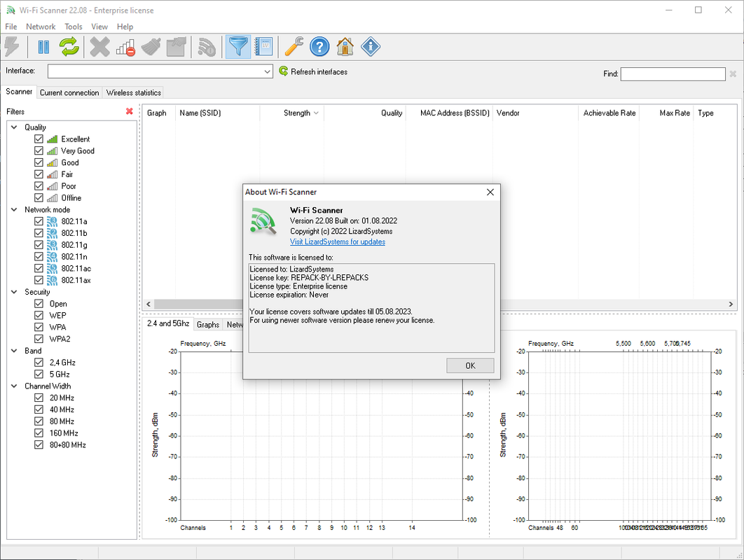Click the green Refresh interfaces icon
The image size is (744, 560).
pyautogui.click(x=283, y=71)
